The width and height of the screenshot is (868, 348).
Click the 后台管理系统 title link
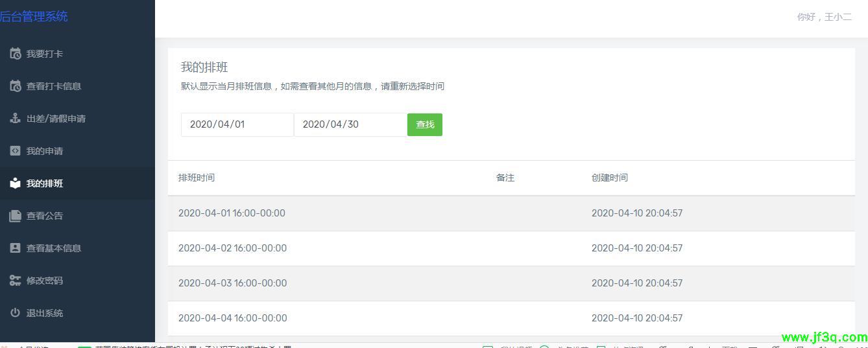[x=34, y=16]
